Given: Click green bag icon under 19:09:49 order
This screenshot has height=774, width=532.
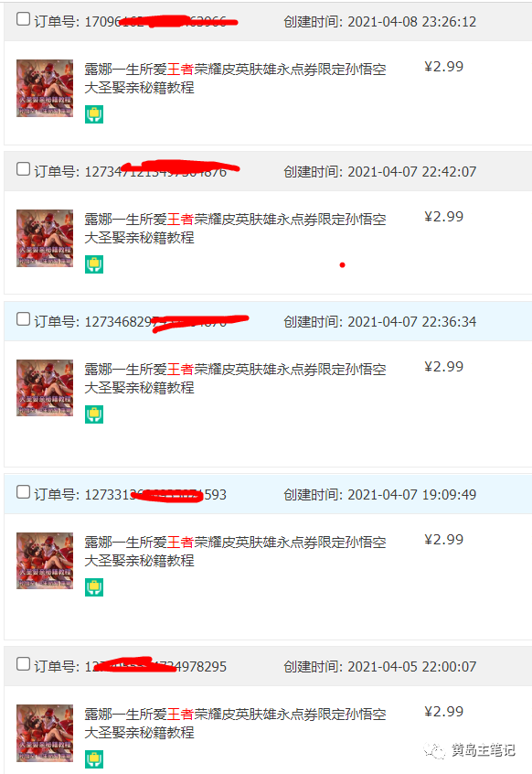Looking at the screenshot, I should pyautogui.click(x=93, y=587).
